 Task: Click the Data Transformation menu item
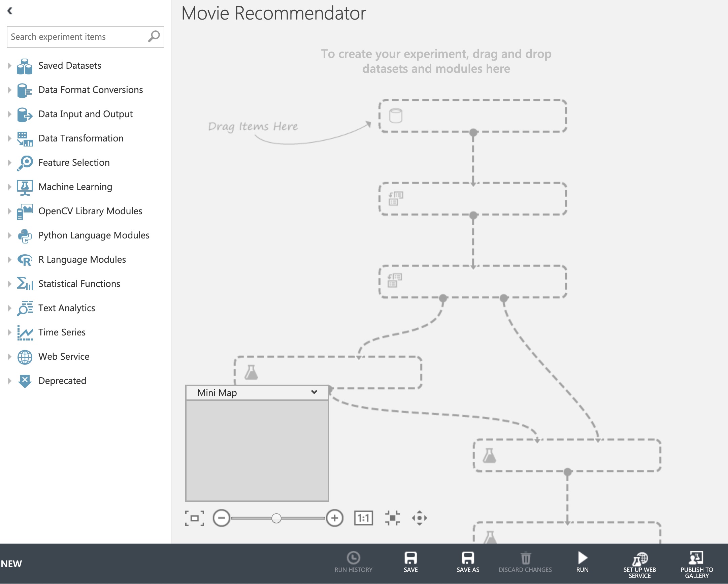(x=80, y=138)
